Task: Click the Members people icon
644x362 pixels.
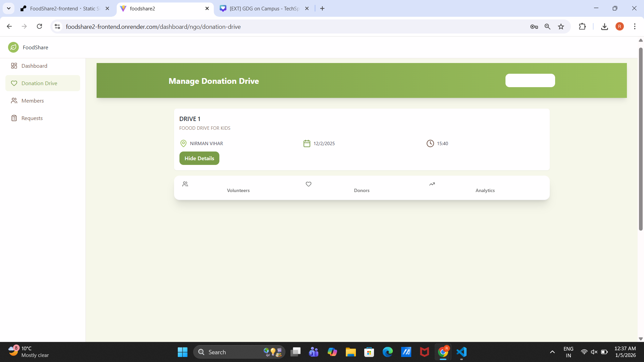Action: [x=14, y=101]
